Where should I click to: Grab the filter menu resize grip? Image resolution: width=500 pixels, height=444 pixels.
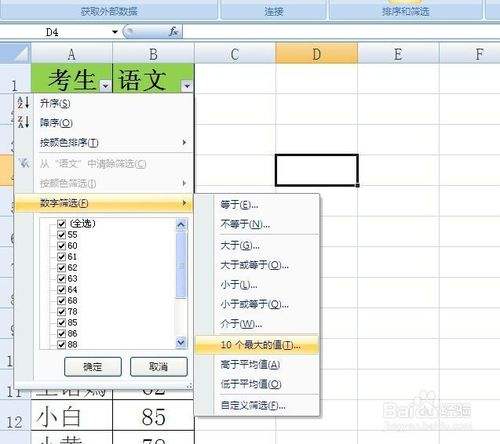189,386
